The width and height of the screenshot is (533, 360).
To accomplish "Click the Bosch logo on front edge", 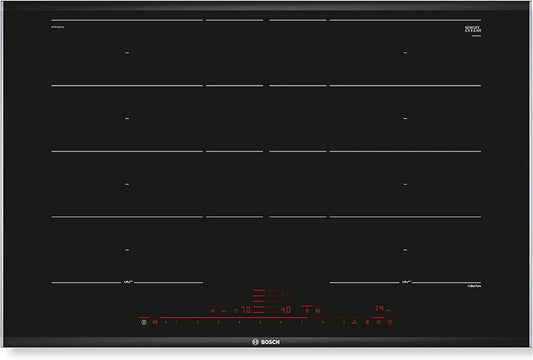I will pyautogui.click(x=266, y=342).
